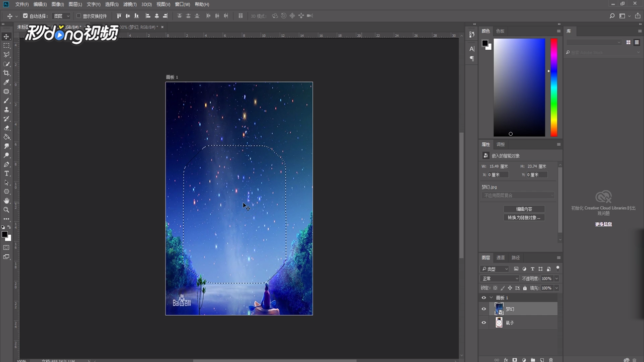The width and height of the screenshot is (644, 362).
Task: Open the fill 填充 dropdown arrow
Action: (x=556, y=288)
